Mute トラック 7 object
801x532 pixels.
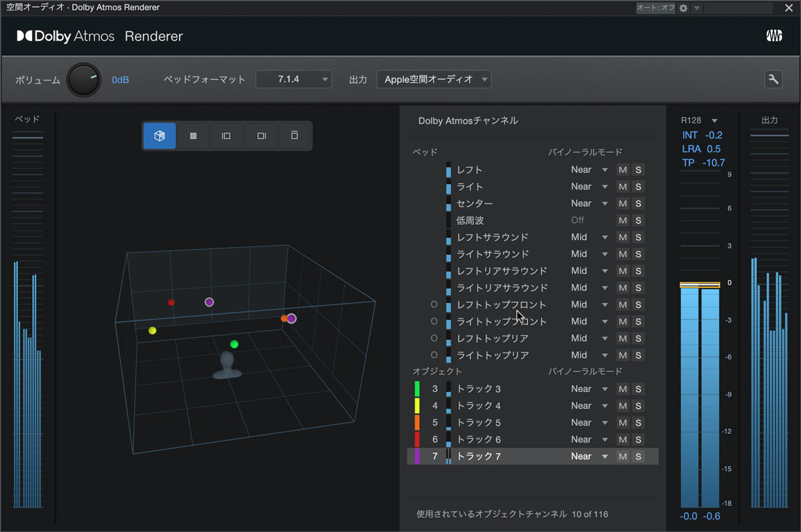[623, 457]
